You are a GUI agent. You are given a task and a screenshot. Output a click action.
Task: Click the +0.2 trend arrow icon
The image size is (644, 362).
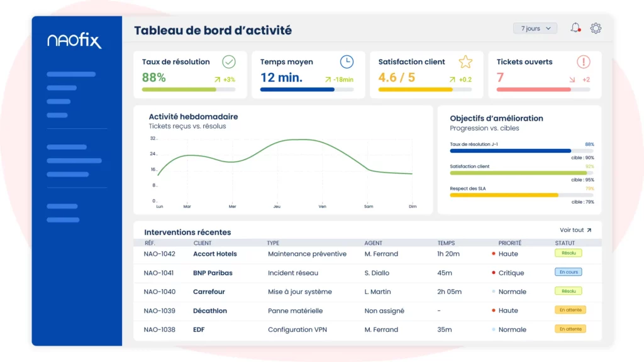point(452,80)
